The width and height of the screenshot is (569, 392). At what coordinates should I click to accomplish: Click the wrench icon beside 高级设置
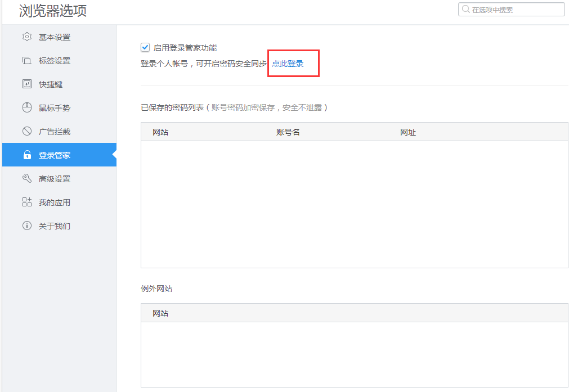pos(26,178)
